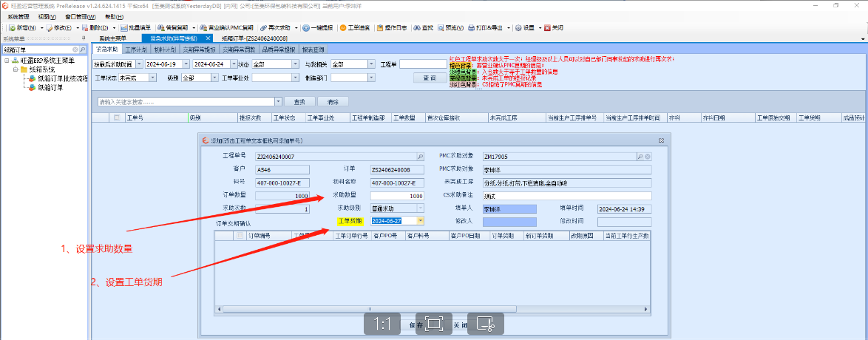This screenshot has height=340, width=868.
Task: Open the 制造部门 dropdown
Action: pyautogui.click(x=371, y=78)
